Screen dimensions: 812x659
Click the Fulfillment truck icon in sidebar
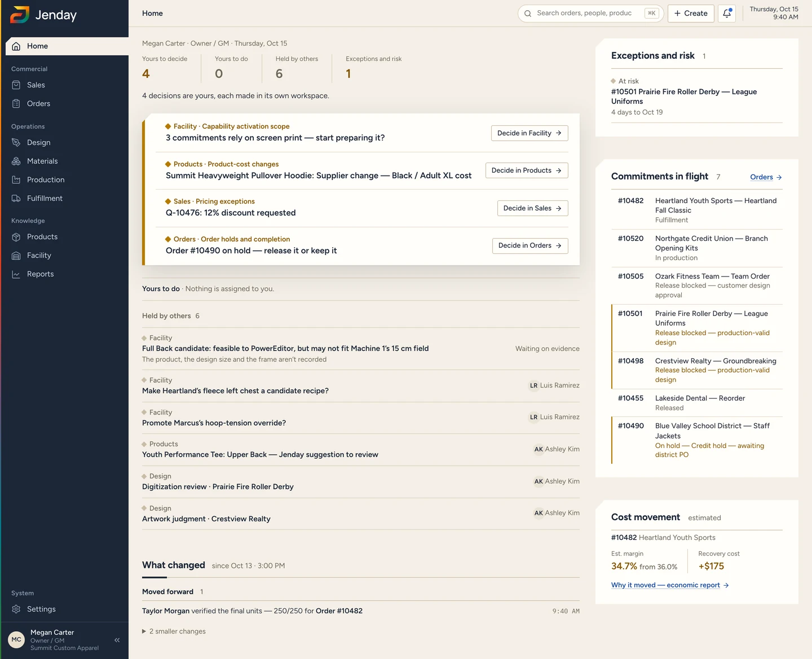coord(16,199)
